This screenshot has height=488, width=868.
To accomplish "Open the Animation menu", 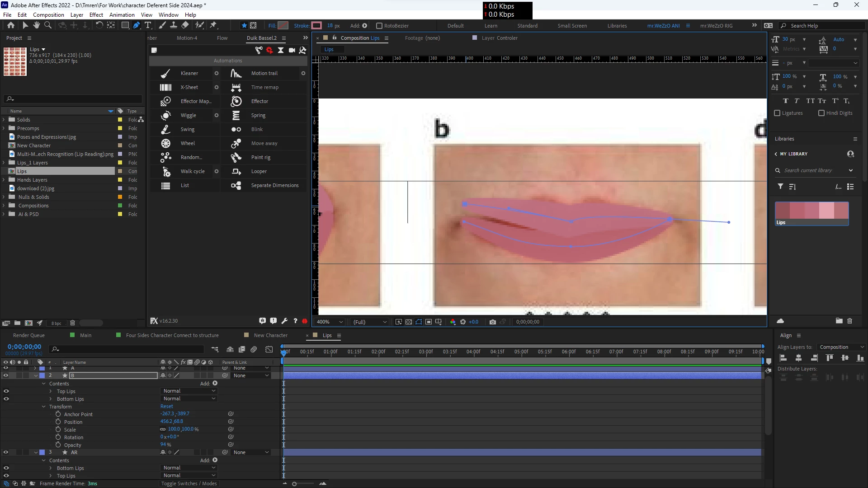I will click(122, 15).
